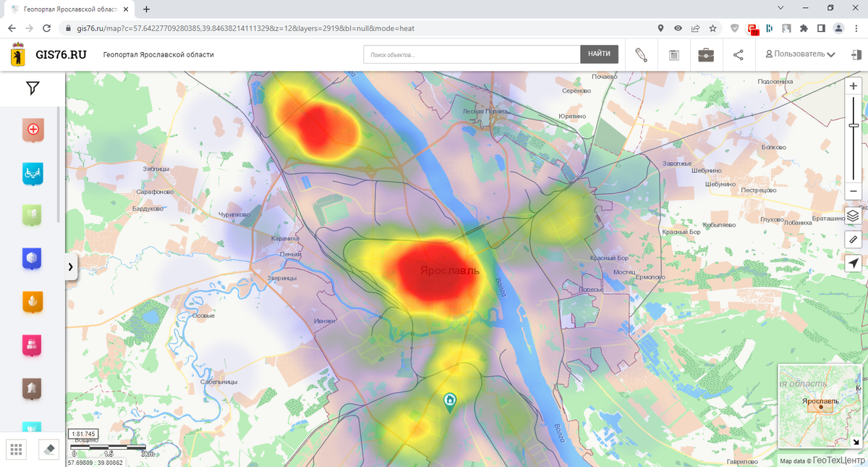
Task: Bookmark this page with star icon
Action: click(713, 28)
